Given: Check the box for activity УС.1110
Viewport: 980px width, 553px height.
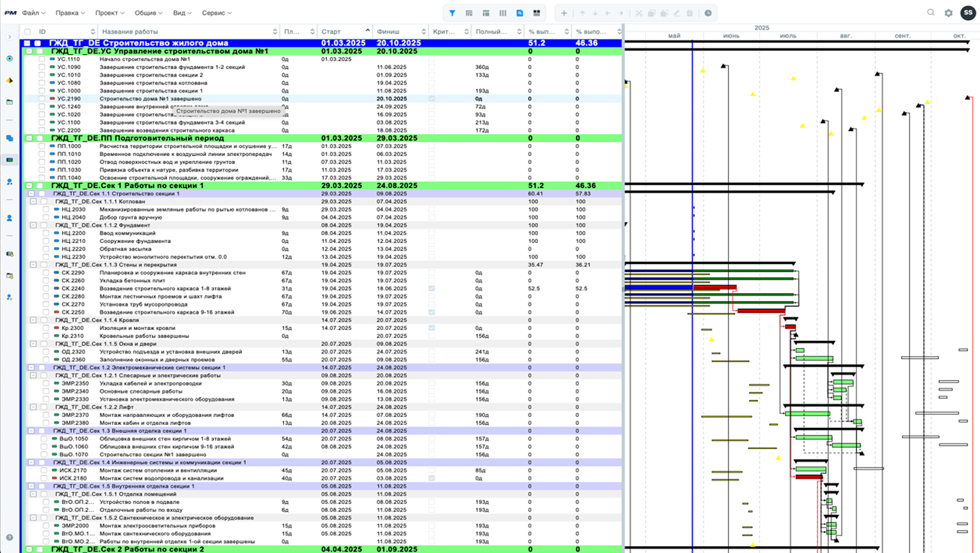Looking at the screenshot, I should point(41,59).
